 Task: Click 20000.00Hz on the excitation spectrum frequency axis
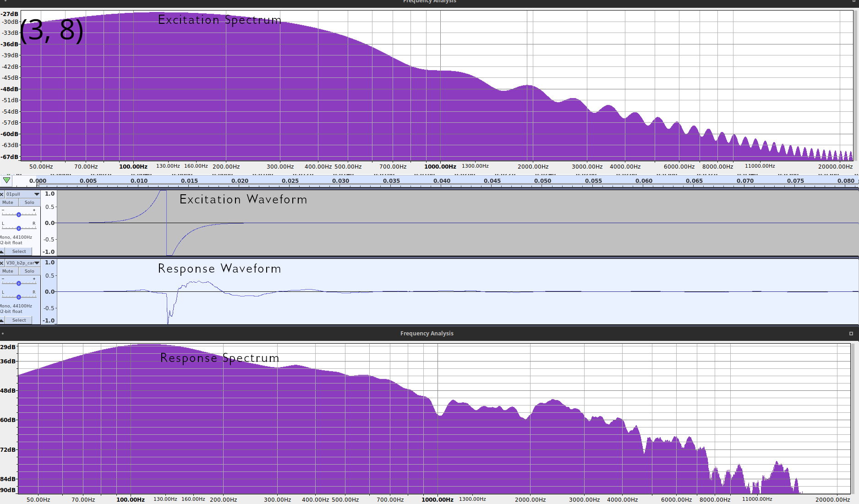(x=836, y=167)
